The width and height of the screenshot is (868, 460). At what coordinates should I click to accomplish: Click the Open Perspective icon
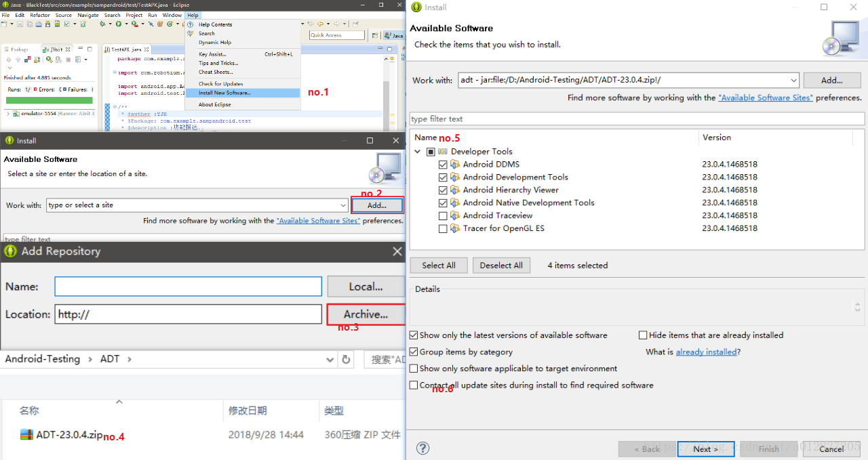point(375,35)
